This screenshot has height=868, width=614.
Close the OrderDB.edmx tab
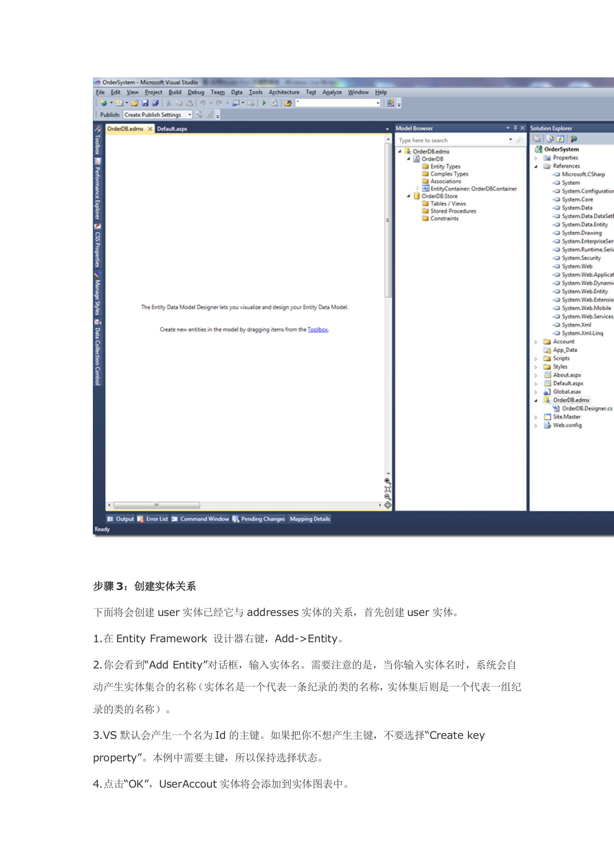click(x=150, y=129)
